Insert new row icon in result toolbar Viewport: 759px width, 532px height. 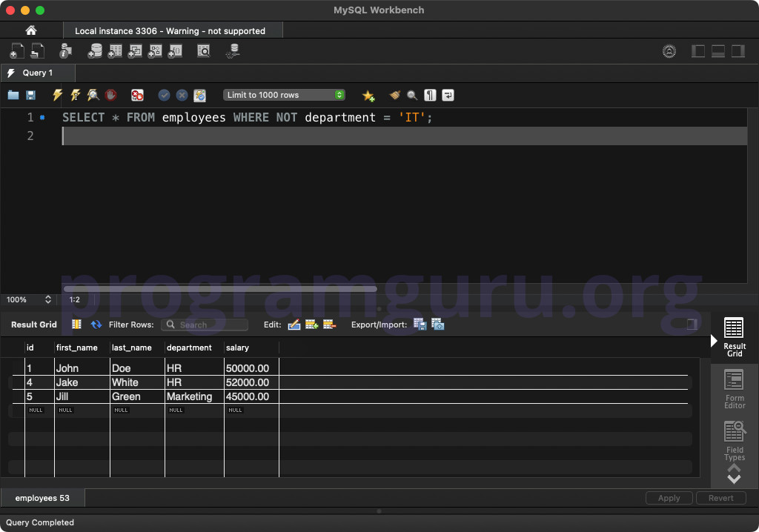[x=312, y=325]
